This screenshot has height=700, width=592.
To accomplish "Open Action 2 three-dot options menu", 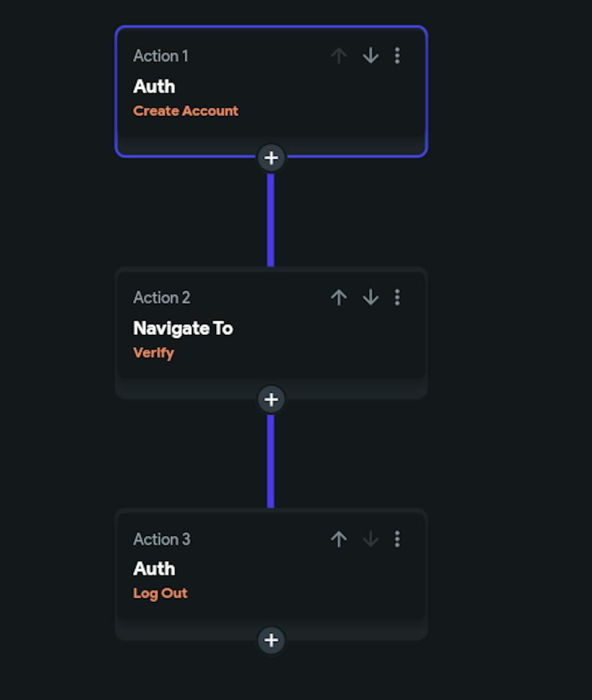I will (x=397, y=297).
